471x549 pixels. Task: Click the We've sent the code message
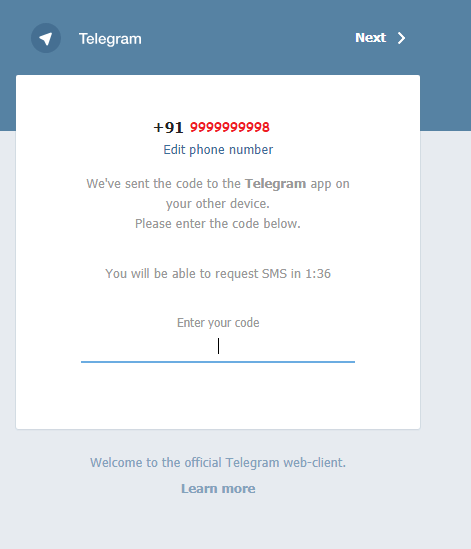tap(218, 193)
